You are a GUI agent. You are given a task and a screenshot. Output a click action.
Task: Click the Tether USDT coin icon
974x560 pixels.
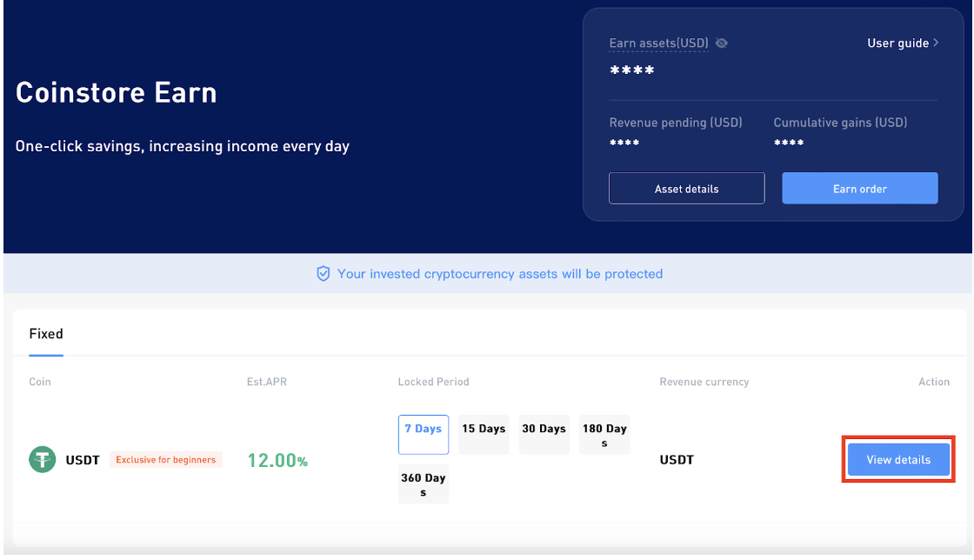[x=42, y=459]
